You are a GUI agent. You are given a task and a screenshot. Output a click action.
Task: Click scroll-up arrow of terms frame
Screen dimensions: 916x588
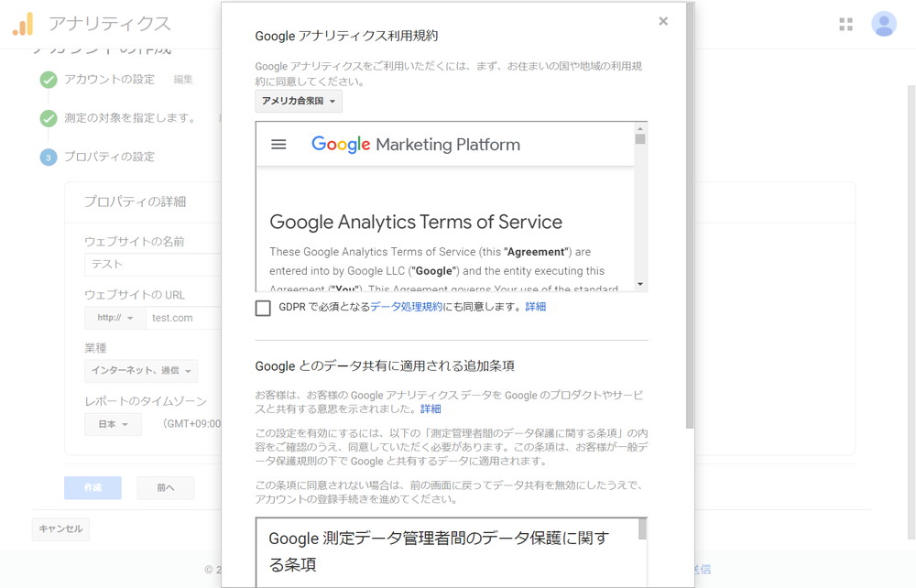click(640, 128)
